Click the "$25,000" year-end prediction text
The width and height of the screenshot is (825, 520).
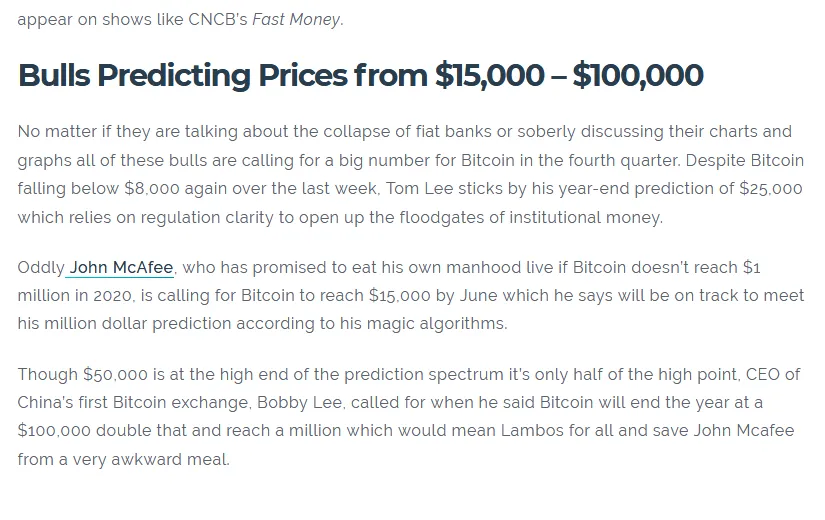[x=770, y=188]
